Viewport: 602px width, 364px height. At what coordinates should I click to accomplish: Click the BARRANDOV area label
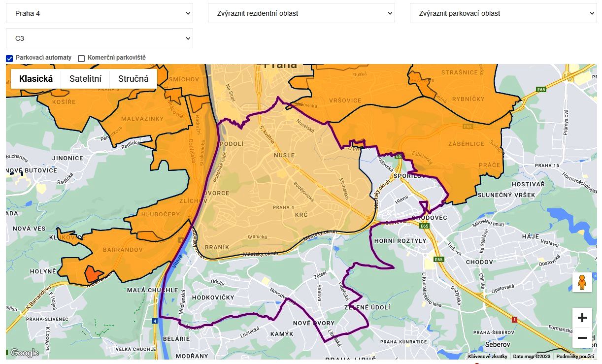coord(123,250)
